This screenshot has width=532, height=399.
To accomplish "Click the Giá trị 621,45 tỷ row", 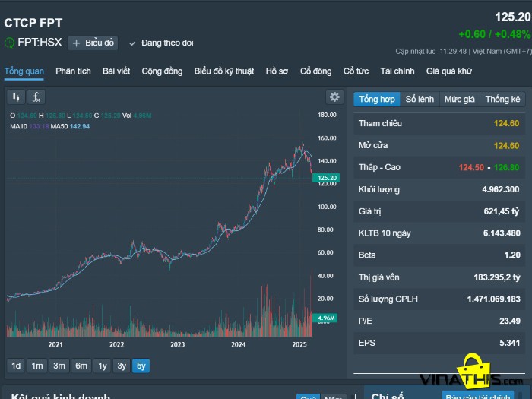I will coord(439,211).
